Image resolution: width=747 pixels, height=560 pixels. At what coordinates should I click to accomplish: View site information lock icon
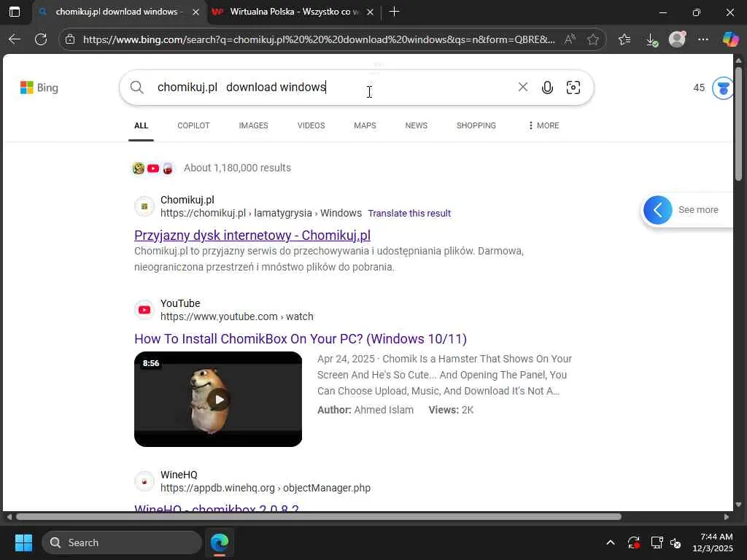(x=70, y=39)
